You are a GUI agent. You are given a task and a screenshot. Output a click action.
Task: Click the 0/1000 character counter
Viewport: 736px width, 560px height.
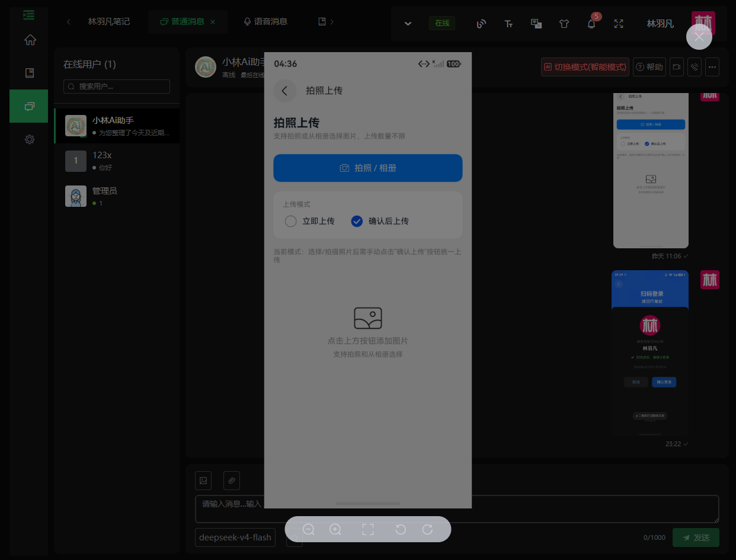pyautogui.click(x=654, y=537)
